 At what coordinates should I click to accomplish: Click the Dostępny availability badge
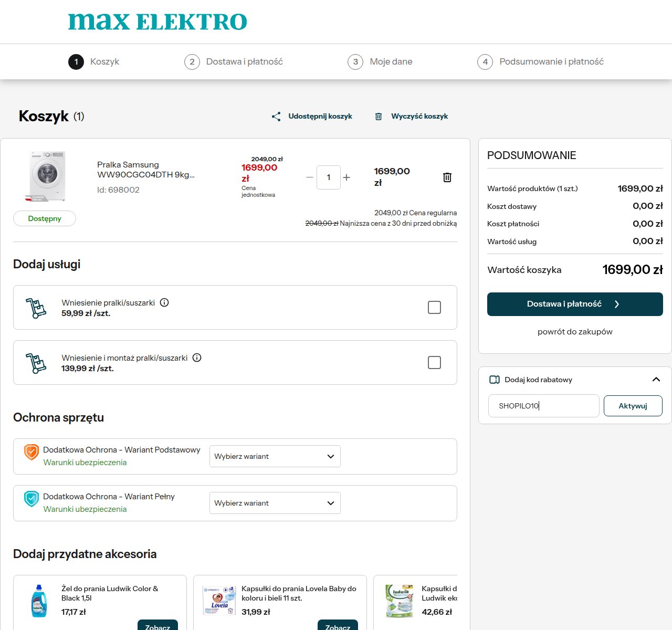coord(45,218)
